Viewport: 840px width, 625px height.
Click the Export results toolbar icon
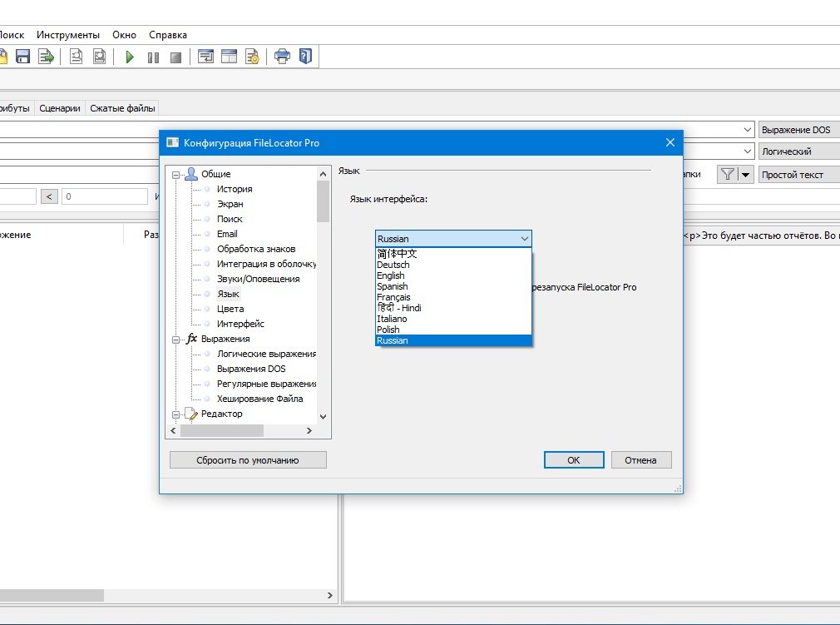[46, 57]
